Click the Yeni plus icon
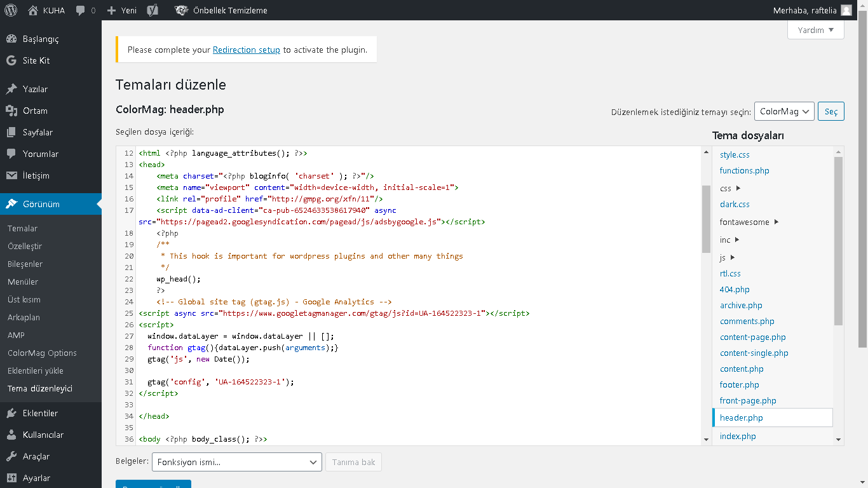The height and width of the screenshot is (488, 868). [x=111, y=10]
